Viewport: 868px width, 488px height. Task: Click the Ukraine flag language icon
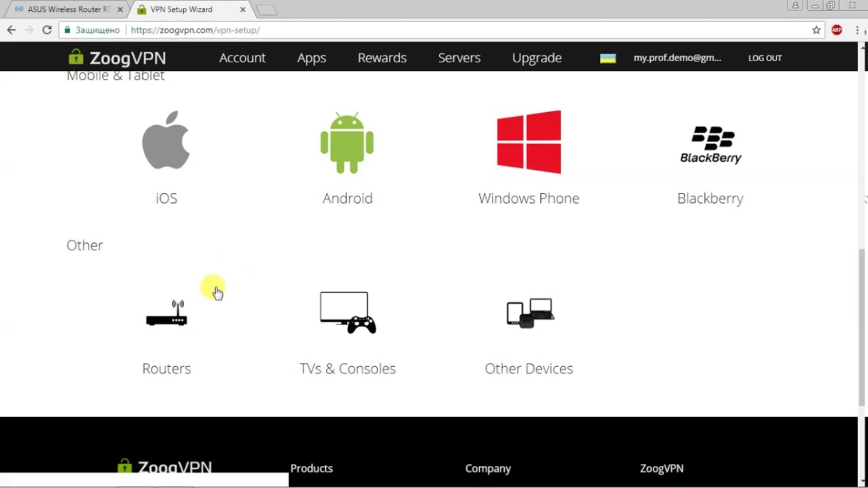[x=608, y=58]
